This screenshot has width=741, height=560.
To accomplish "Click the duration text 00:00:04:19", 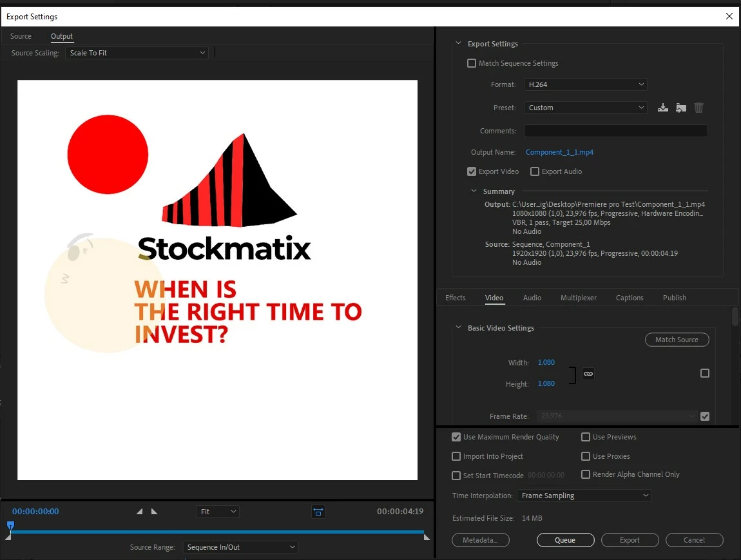I will point(399,511).
